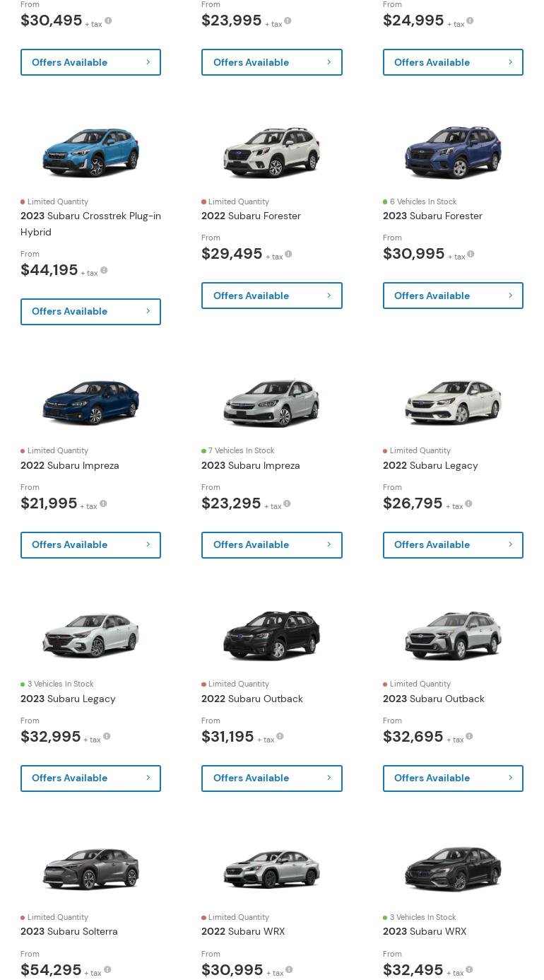Image resolution: width=544 pixels, height=980 pixels.
Task: Open Offers Available for 2022 Subaru Legacy
Action: tap(453, 545)
